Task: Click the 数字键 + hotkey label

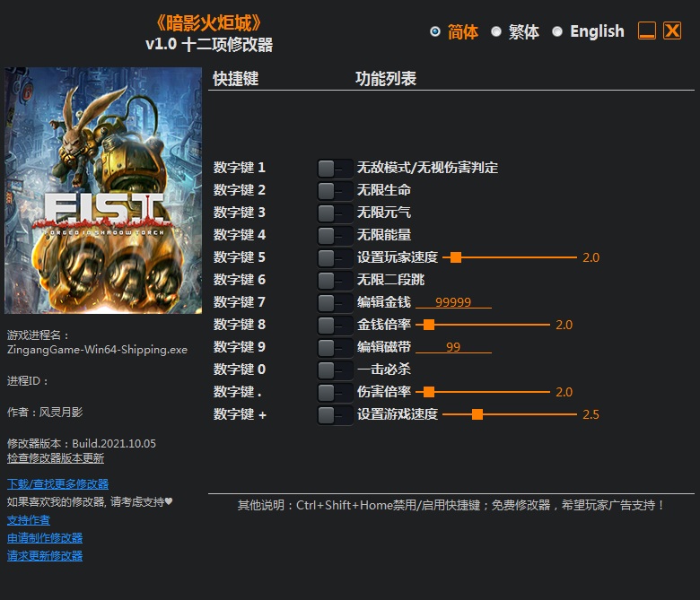Action: point(240,414)
